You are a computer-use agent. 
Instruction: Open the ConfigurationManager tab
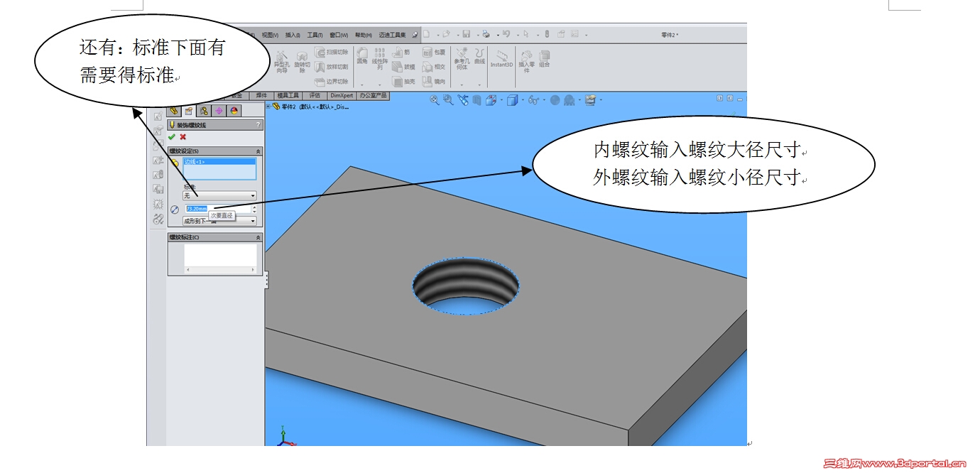click(204, 111)
